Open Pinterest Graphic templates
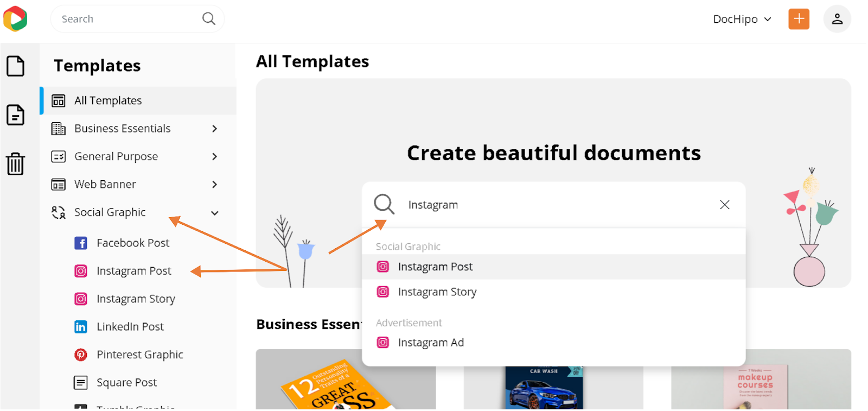 pyautogui.click(x=140, y=355)
